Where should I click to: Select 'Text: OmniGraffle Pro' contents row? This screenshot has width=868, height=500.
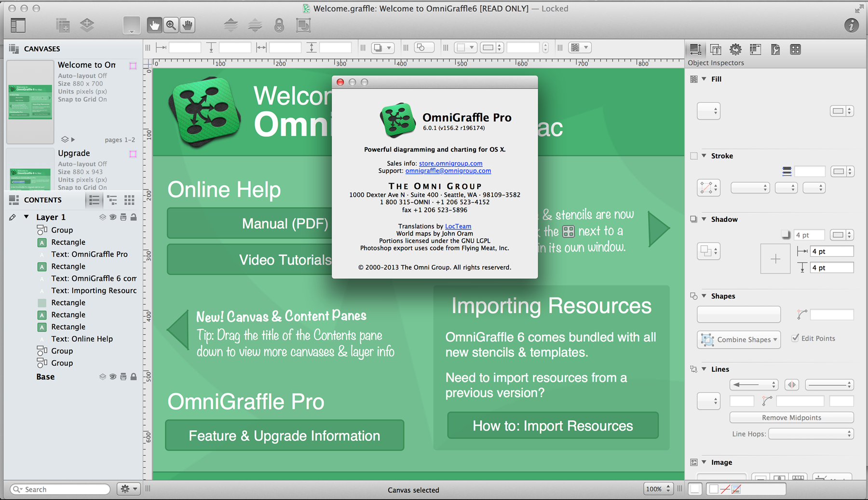[90, 254]
